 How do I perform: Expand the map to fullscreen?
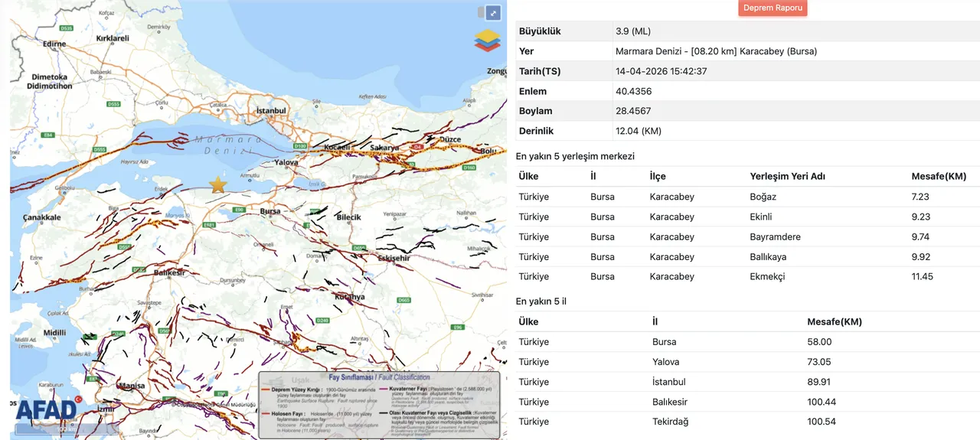pyautogui.click(x=494, y=13)
